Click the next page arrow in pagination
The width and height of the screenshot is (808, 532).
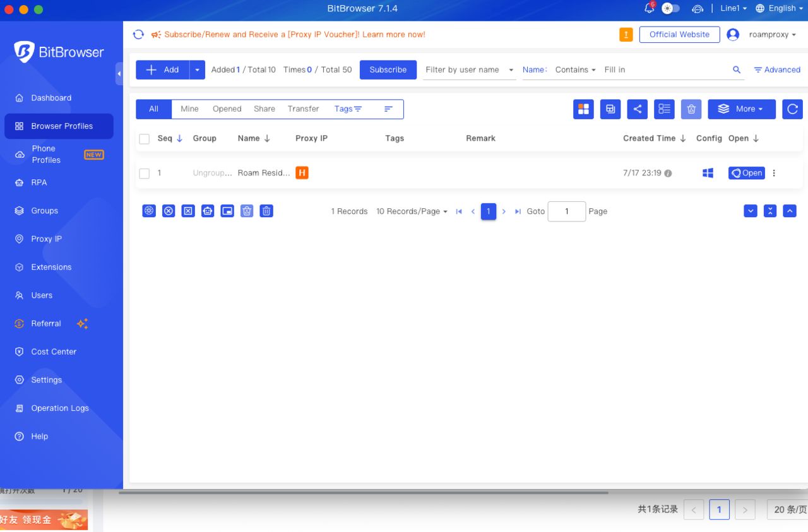pyautogui.click(x=504, y=211)
